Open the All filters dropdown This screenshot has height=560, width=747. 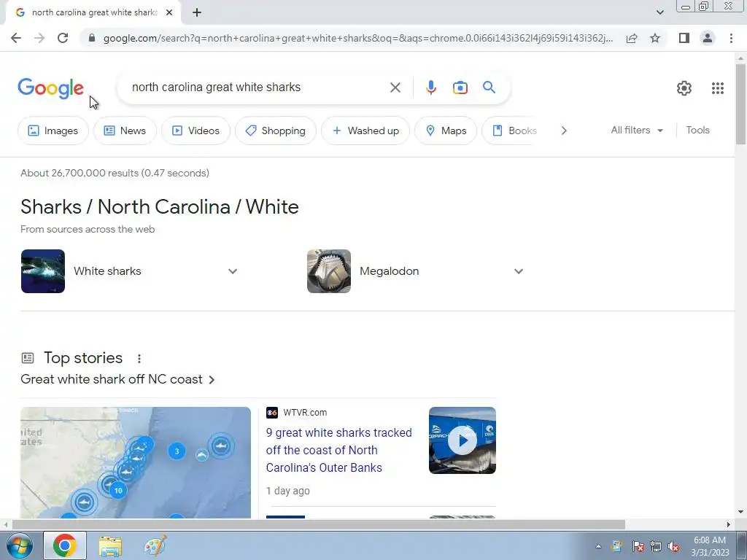[637, 130]
